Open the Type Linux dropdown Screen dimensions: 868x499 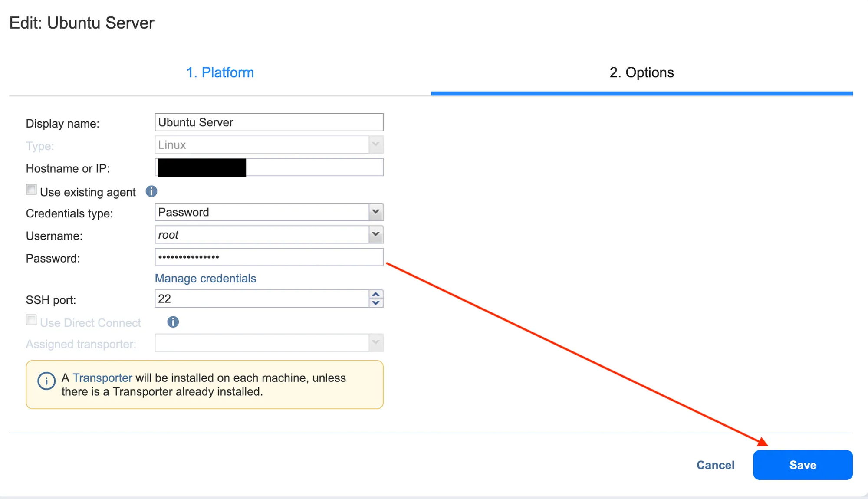tap(376, 144)
